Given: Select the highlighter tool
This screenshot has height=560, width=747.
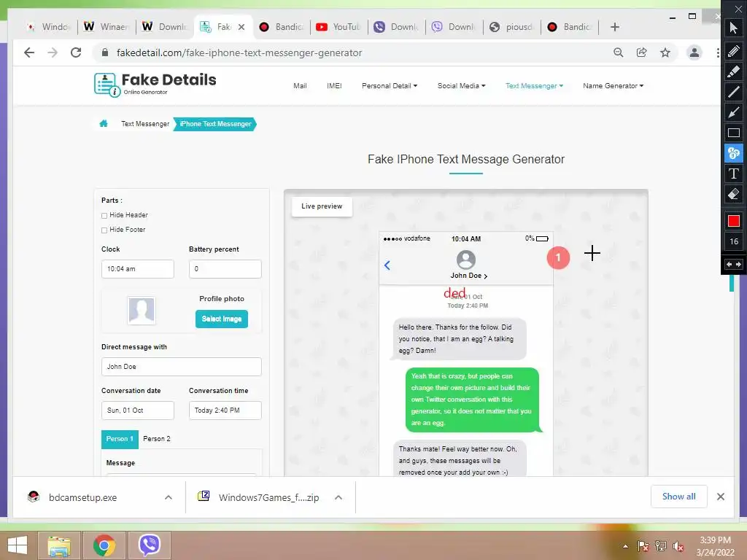Looking at the screenshot, I should tap(734, 71).
